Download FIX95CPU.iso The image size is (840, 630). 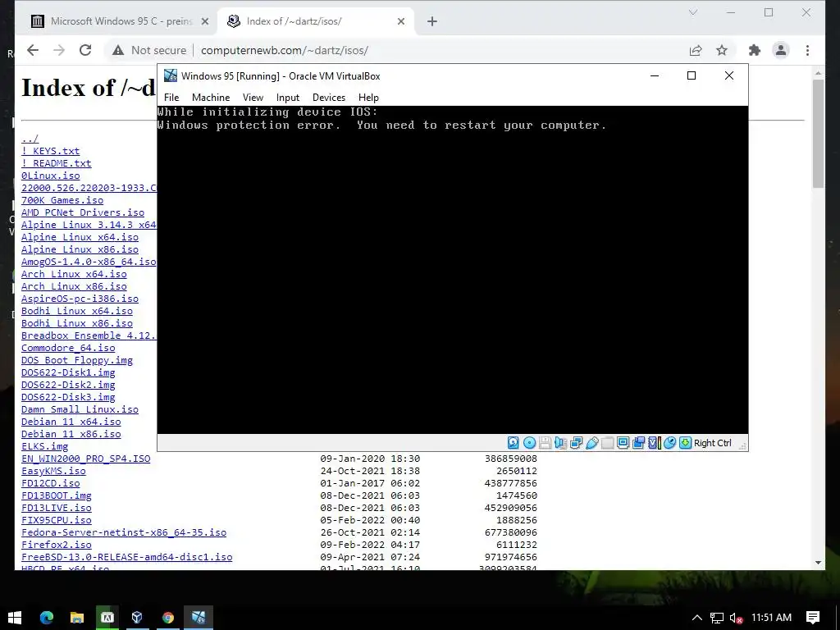click(57, 521)
